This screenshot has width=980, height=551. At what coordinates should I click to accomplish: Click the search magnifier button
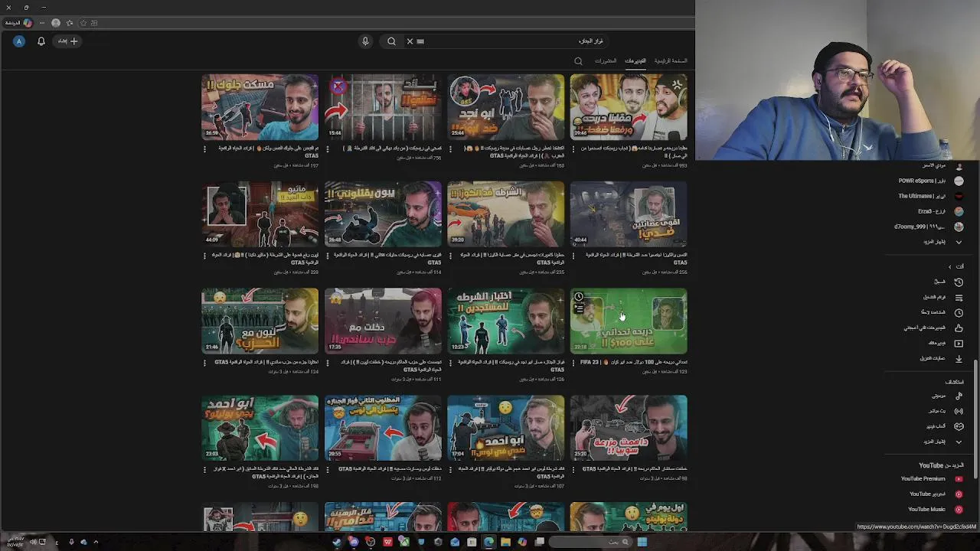click(391, 41)
